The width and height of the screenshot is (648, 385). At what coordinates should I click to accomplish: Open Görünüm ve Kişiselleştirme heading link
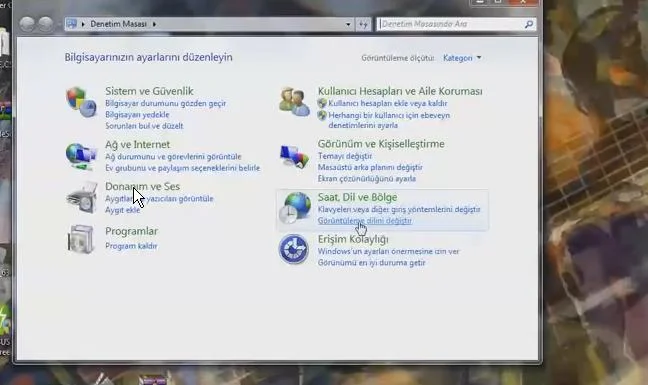click(x=381, y=144)
